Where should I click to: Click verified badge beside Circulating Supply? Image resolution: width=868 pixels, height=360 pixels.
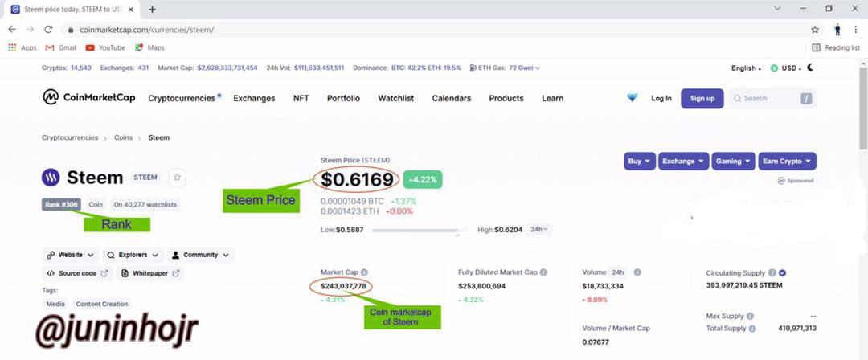(x=783, y=273)
